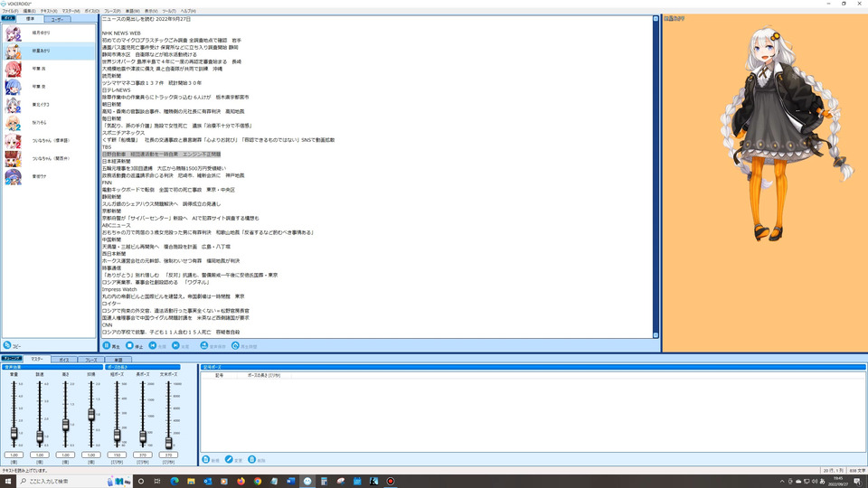Select the 桜乃そら voice avatar
This screenshot has height=488, width=868.
pyautogui.click(x=14, y=123)
